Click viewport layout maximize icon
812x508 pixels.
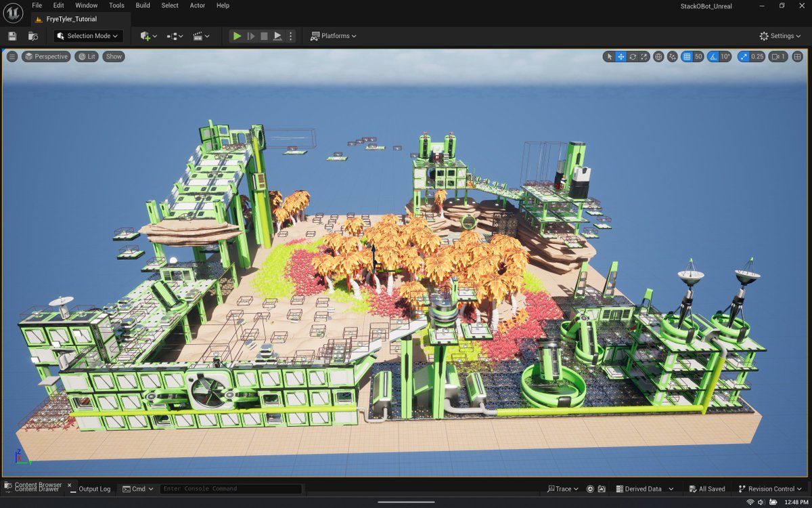tap(798, 56)
